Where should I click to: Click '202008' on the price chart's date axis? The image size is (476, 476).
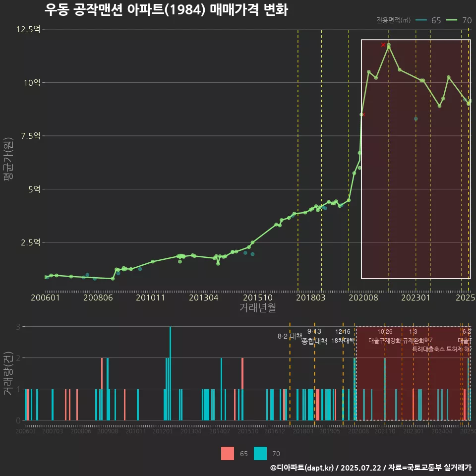click(x=363, y=297)
